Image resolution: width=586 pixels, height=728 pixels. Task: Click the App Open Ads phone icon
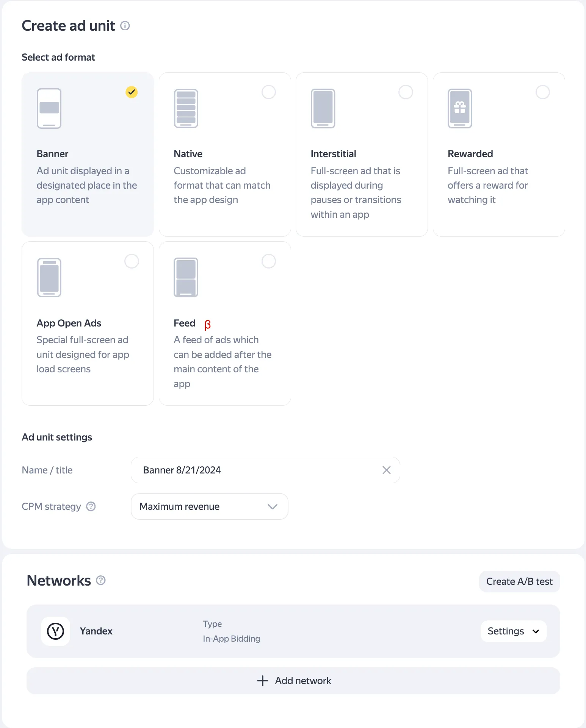coord(49,278)
